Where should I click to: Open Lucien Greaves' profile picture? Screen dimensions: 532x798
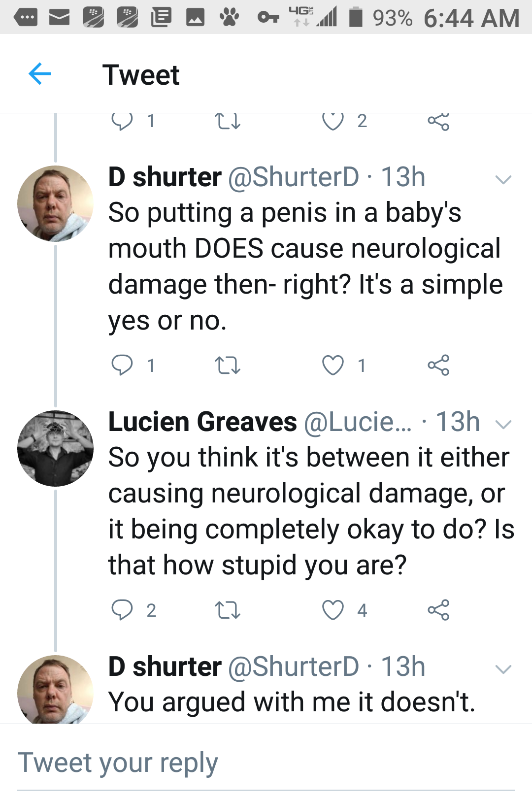(55, 448)
